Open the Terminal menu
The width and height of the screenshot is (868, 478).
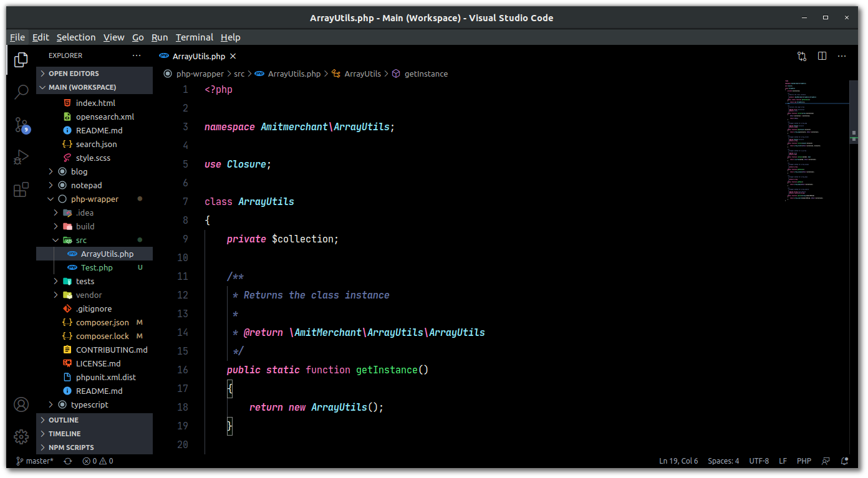tap(194, 37)
